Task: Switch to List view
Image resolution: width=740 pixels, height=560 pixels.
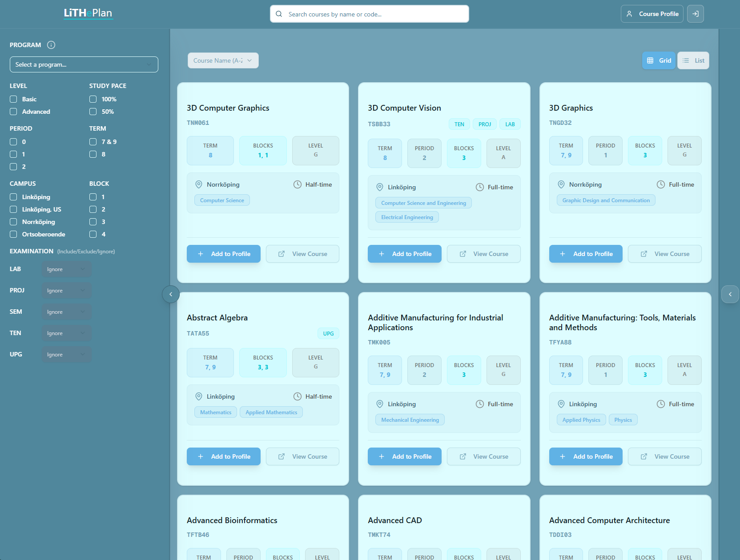Action: click(x=693, y=60)
